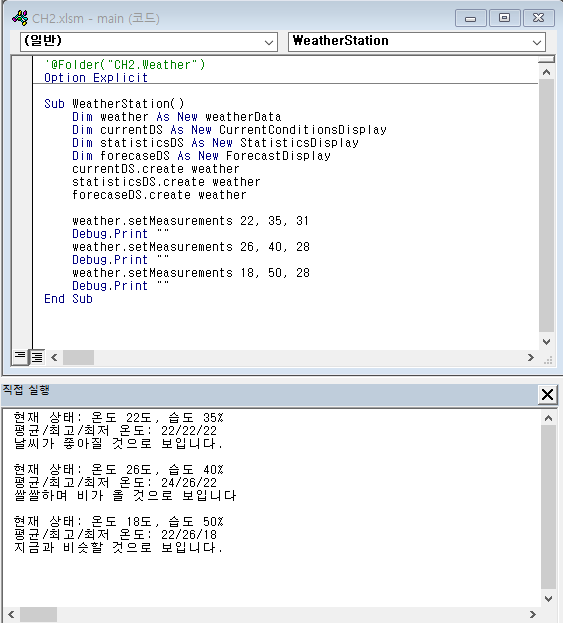Click immediate window scroll up arrow
Image resolution: width=563 pixels, height=623 pixels.
tap(548, 418)
